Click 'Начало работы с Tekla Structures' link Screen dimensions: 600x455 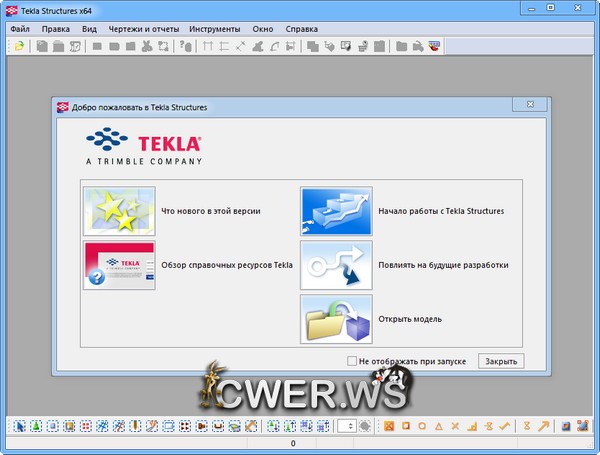pyautogui.click(x=441, y=211)
